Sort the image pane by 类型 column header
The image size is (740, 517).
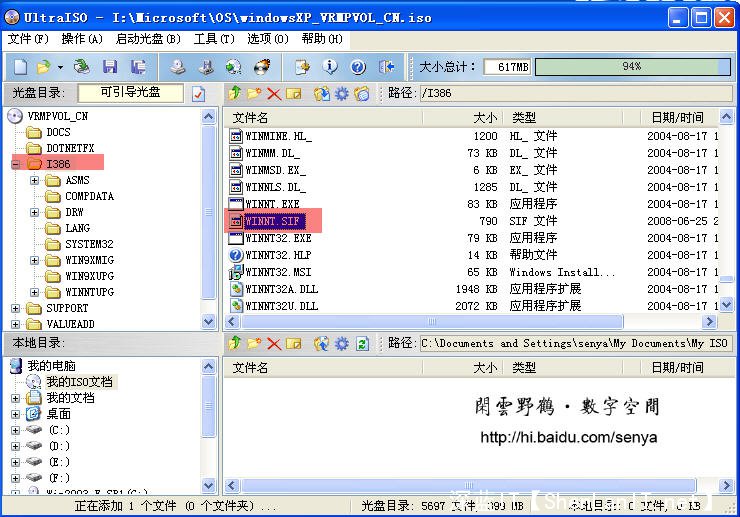click(563, 118)
